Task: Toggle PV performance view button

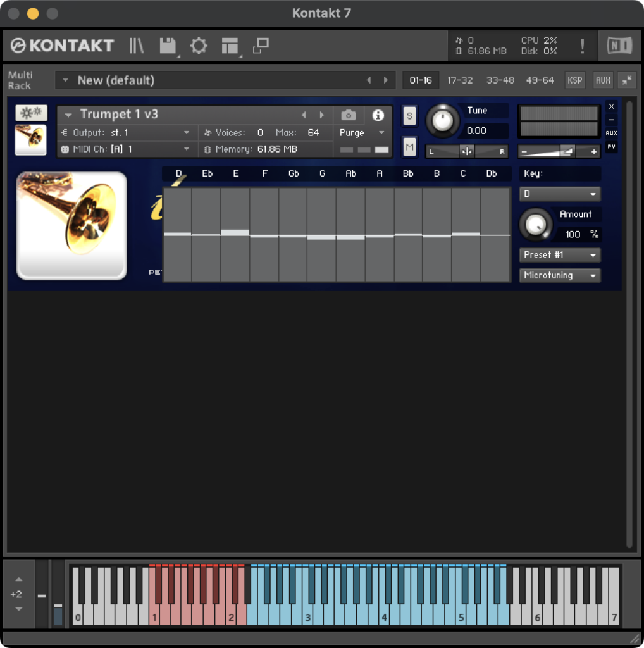Action: pyautogui.click(x=611, y=146)
